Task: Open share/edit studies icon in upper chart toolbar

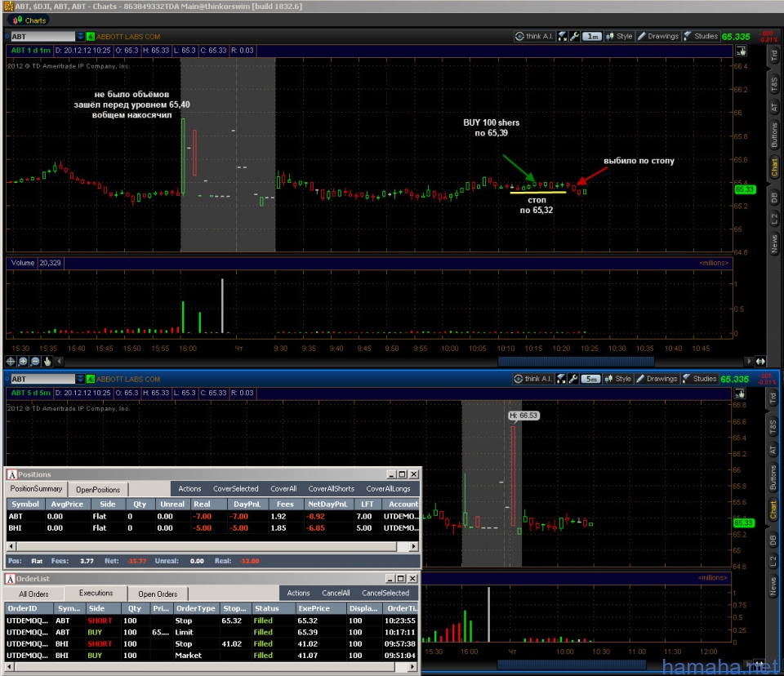Action: coord(563,36)
